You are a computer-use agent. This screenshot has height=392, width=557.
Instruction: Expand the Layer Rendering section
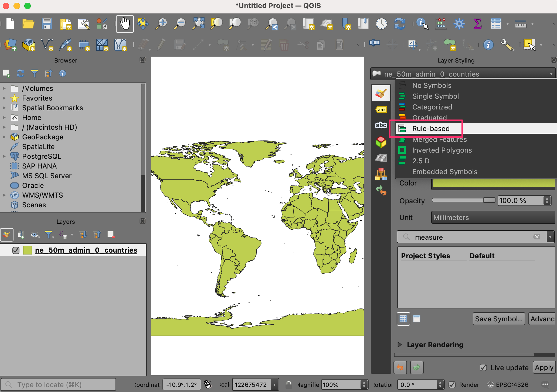point(400,345)
